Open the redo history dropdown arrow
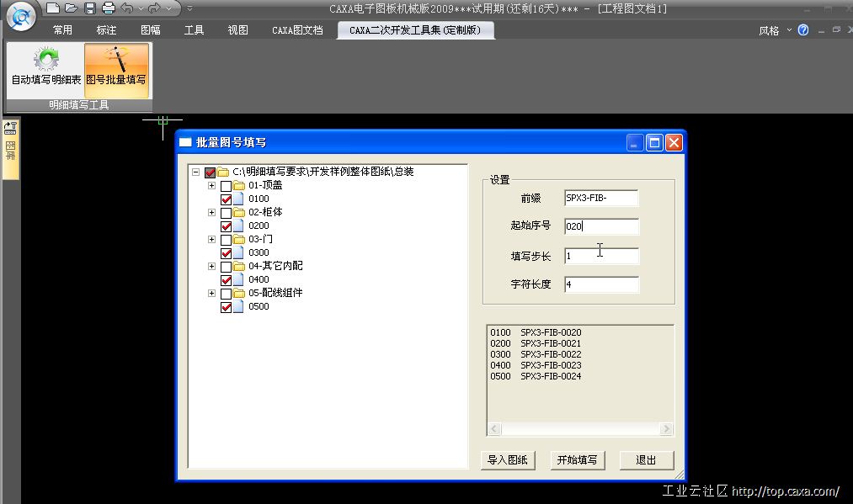This screenshot has width=853, height=504. 168,8
